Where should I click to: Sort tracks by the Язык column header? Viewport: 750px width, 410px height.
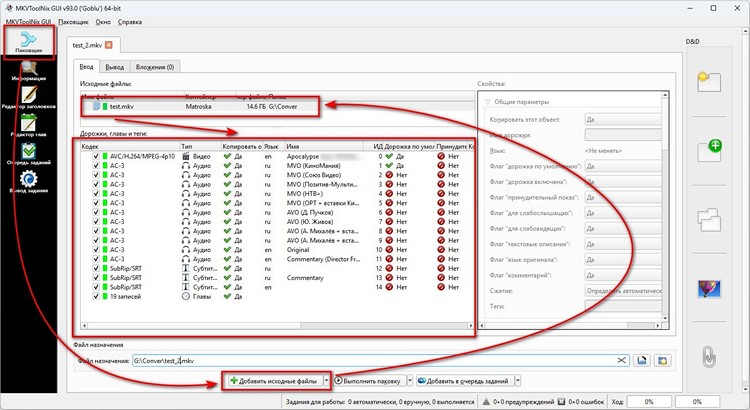point(274,146)
